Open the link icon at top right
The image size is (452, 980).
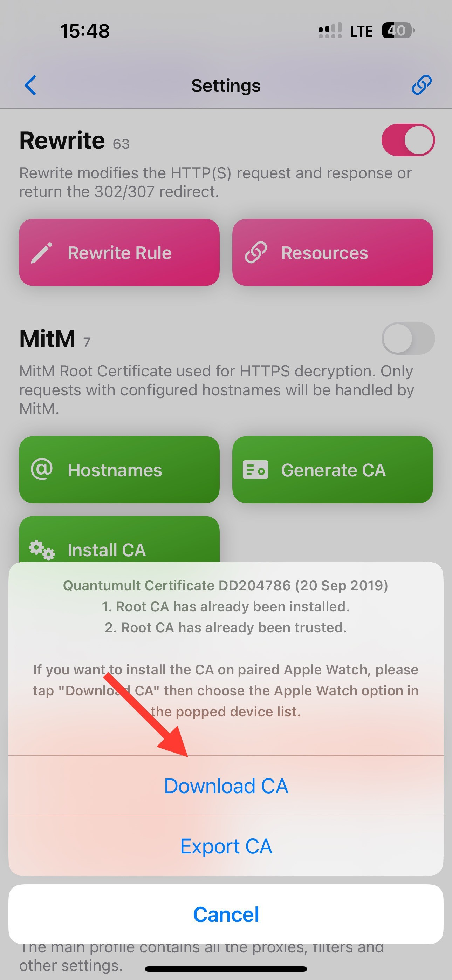point(422,85)
